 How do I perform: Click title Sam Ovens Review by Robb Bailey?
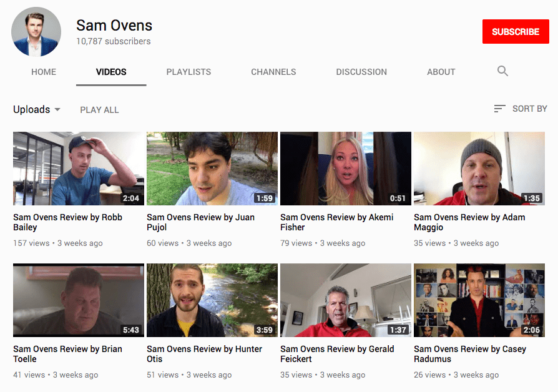67,222
